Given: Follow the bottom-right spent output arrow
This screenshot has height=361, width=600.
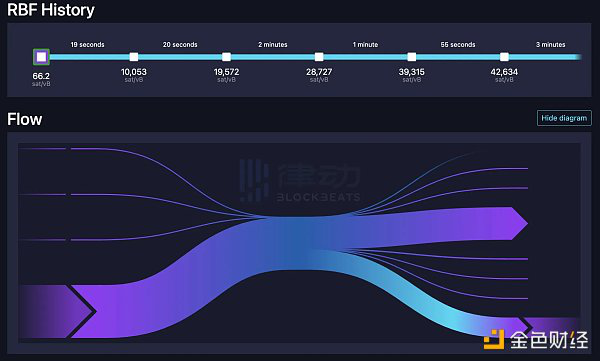Looking at the screenshot, I should [552, 327].
